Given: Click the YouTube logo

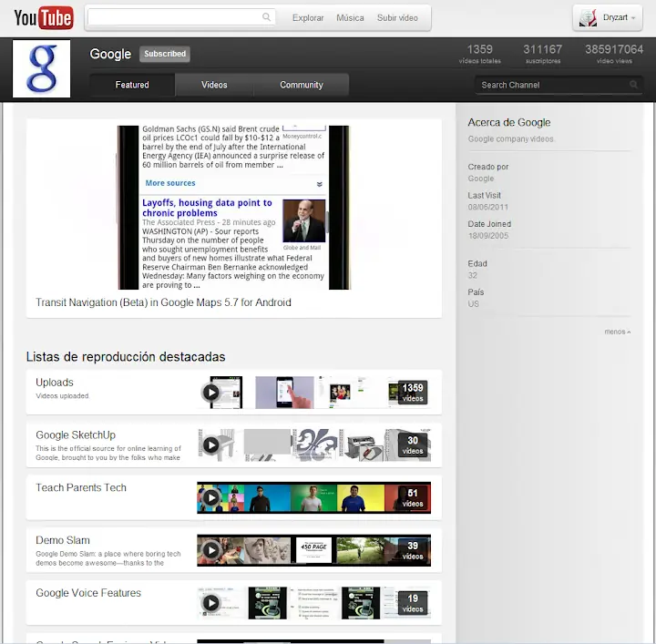Looking at the screenshot, I should click(x=43, y=17).
